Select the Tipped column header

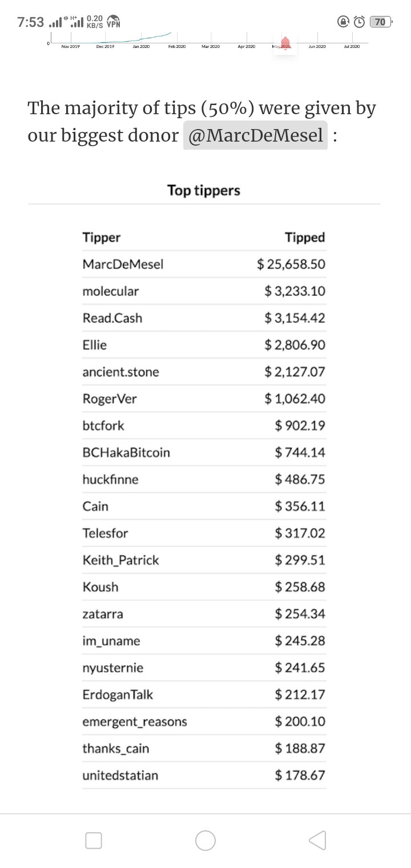(305, 238)
